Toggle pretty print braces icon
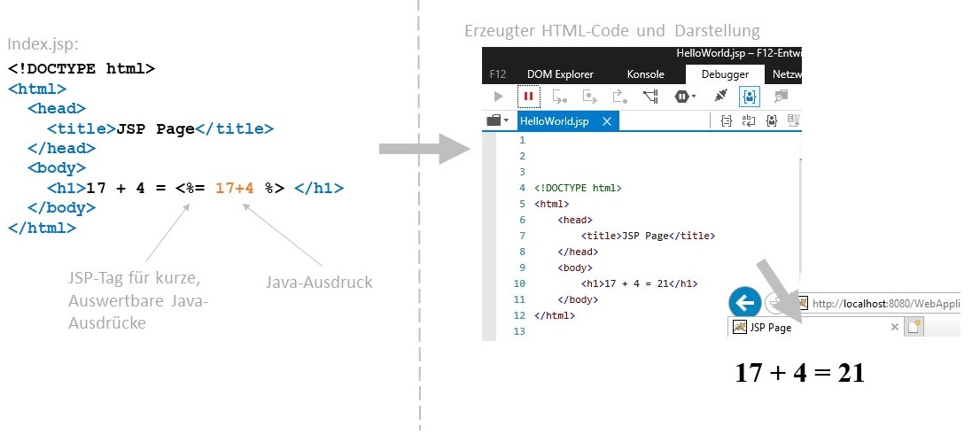 tap(726, 121)
